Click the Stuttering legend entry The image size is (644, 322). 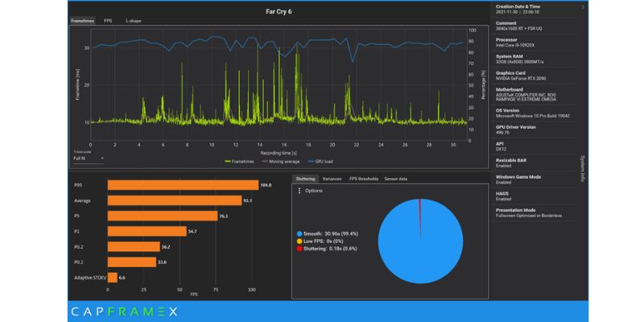(327, 248)
